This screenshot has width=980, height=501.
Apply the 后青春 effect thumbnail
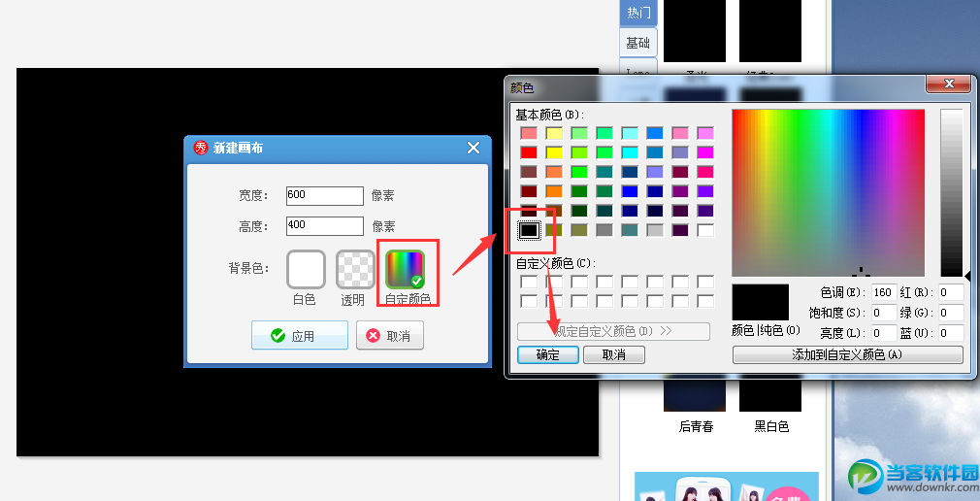[x=695, y=395]
